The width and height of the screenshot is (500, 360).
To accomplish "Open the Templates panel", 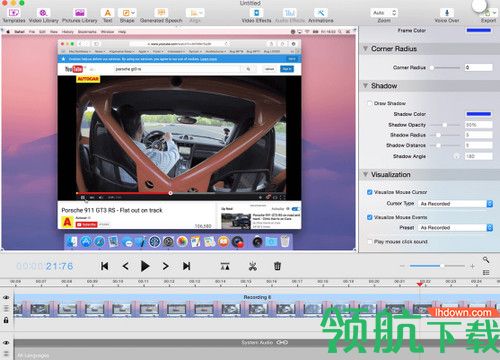I will 14,15.
